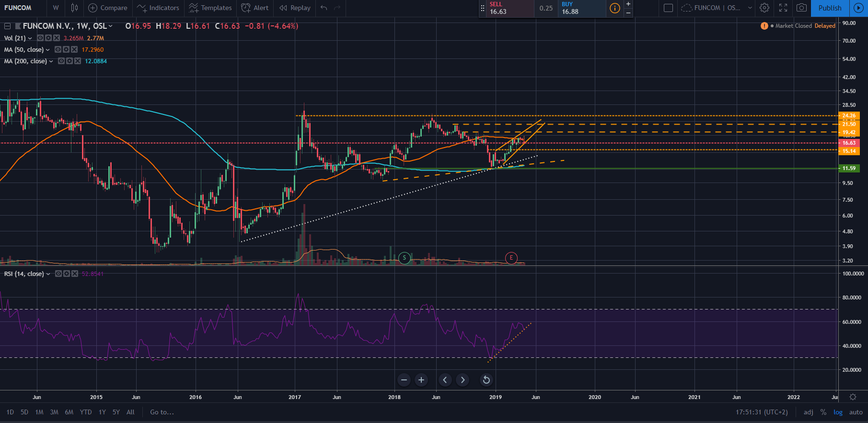Screen dimensions: 868x423
Task: Toggle adj price adjustment
Action: tap(809, 412)
